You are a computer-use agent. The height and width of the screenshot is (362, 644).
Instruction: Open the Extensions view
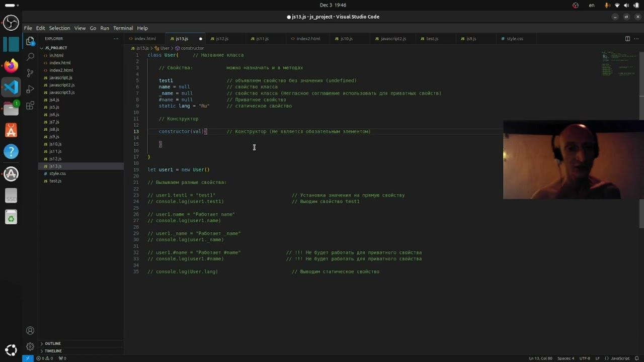click(x=30, y=106)
